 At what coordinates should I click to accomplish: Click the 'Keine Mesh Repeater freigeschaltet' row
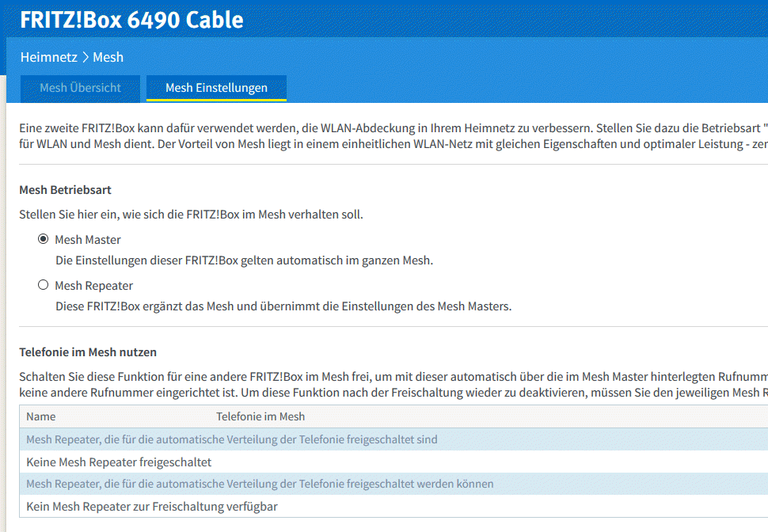(x=394, y=462)
